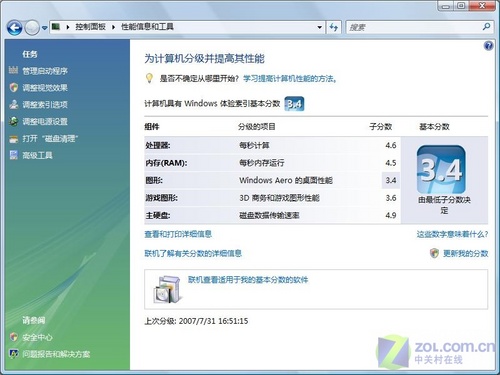Open 调整视觉效果 task link
500x375 pixels.
tap(45, 88)
